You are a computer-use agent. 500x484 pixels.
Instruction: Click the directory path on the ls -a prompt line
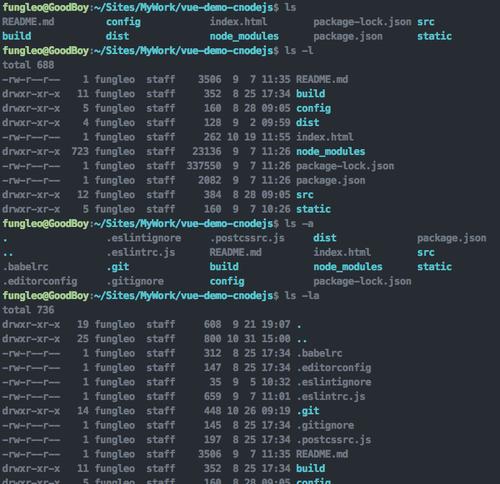[183, 223]
